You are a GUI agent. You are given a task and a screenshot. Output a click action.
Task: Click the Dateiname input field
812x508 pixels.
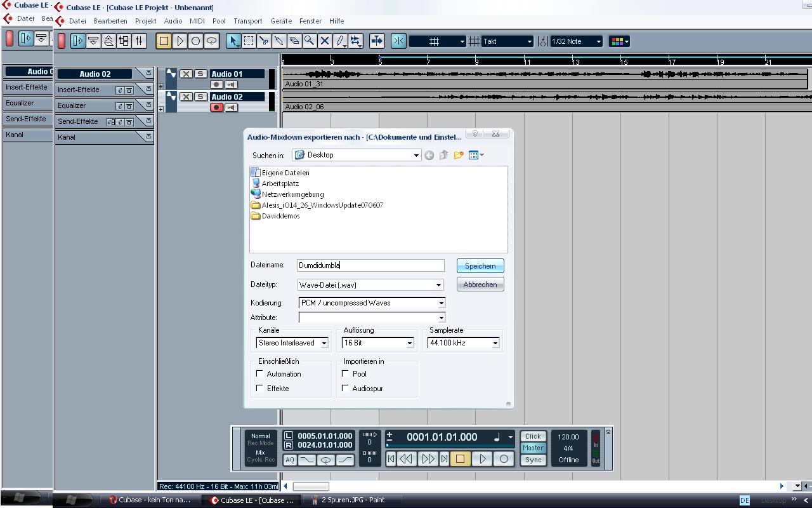coord(370,265)
